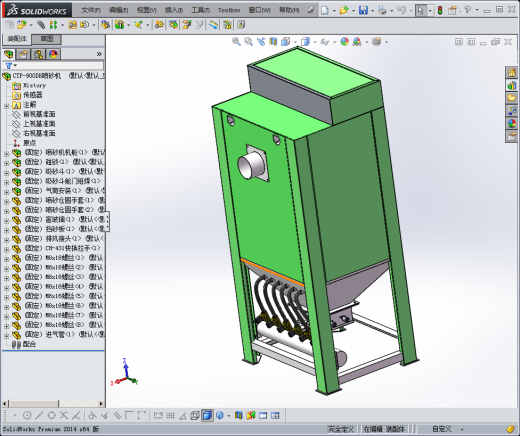
Task: Expand the 注解 annotations tree node
Action: click(6, 106)
